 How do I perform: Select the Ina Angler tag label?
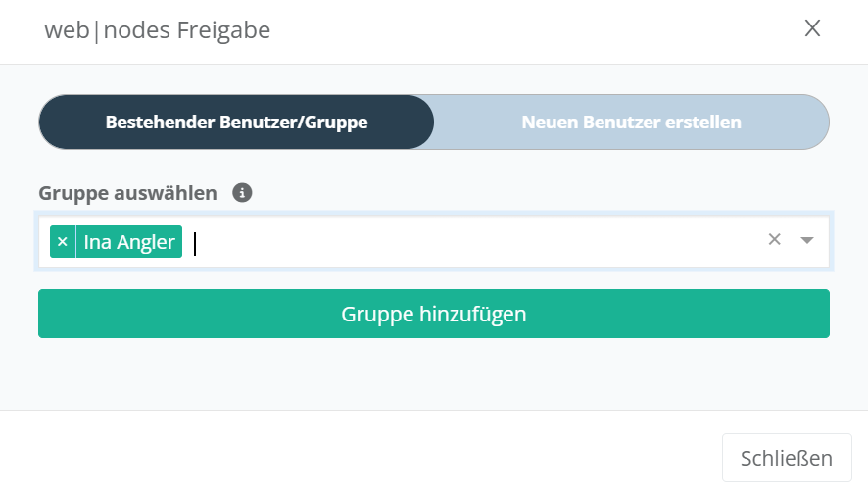point(129,242)
